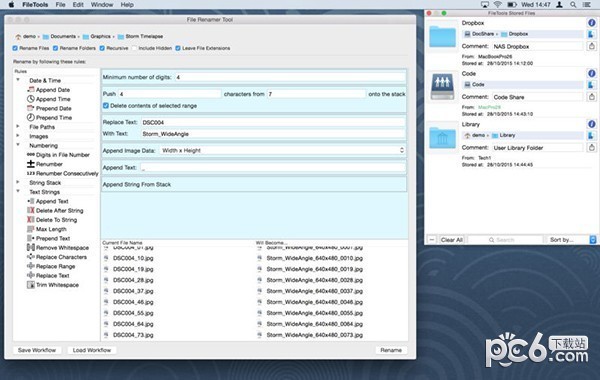Click share icon beside Code Share comment
This screenshot has width=600, height=380.
pos(592,97)
